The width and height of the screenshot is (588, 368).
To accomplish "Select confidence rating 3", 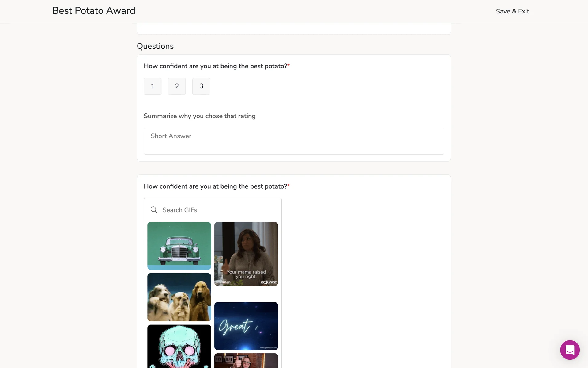I will pyautogui.click(x=201, y=86).
